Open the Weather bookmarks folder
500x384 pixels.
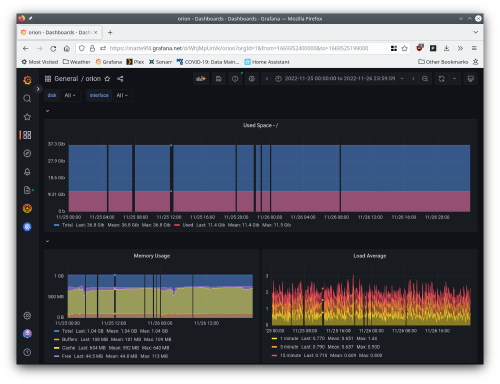point(76,62)
